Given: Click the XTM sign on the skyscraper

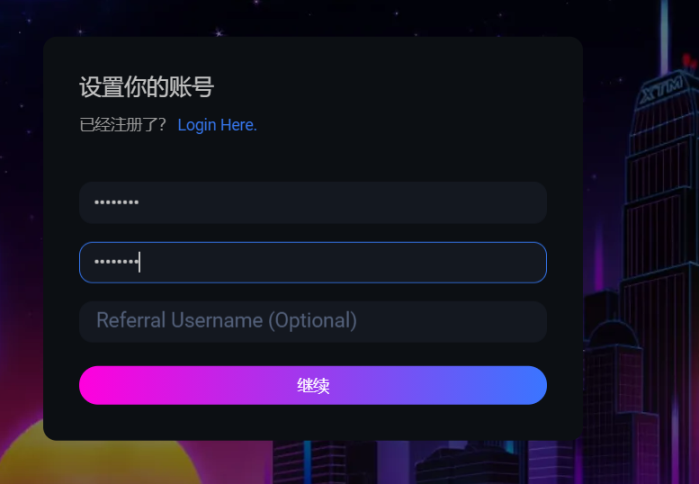Looking at the screenshot, I should click(x=661, y=90).
